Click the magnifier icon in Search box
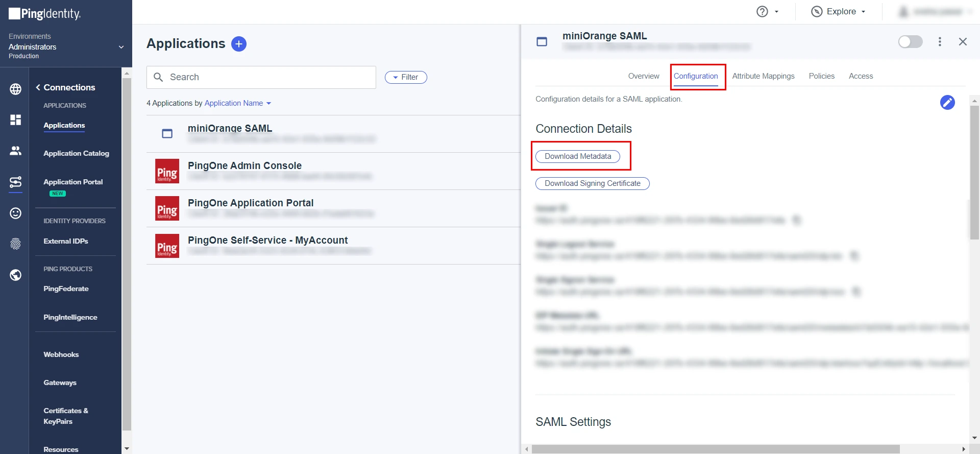Viewport: 980px width, 454px height. [x=158, y=77]
